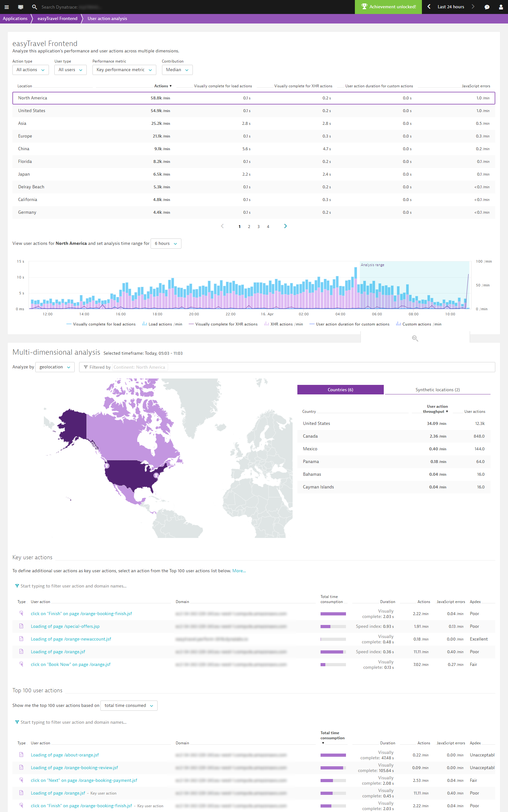The height and width of the screenshot is (812, 508).
Task: Toggle Visually complete for XHR actions legend
Action: coord(223,324)
